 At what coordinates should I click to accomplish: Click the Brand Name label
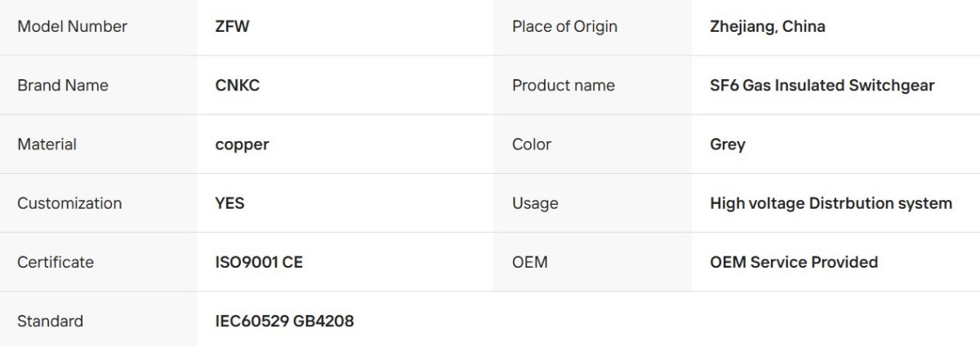point(63,85)
